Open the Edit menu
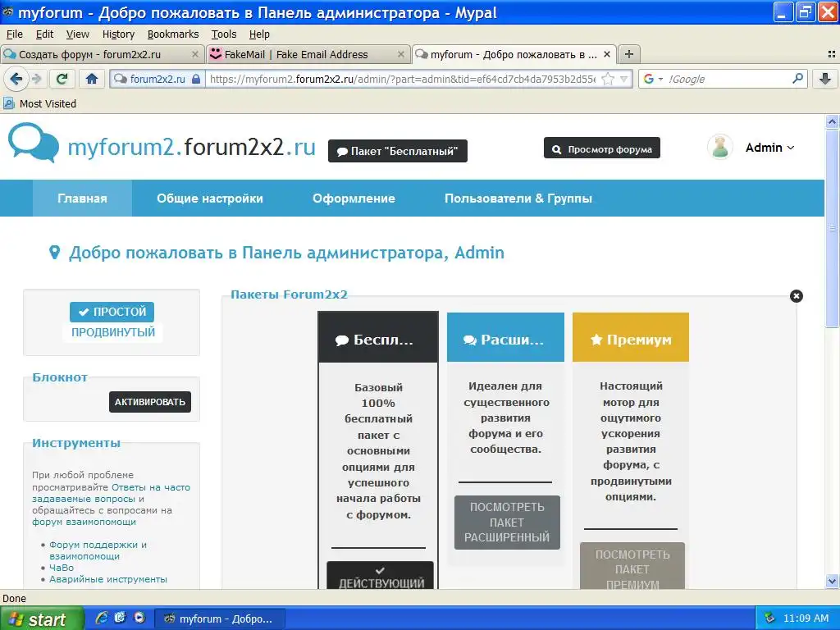840x630 pixels. click(44, 34)
